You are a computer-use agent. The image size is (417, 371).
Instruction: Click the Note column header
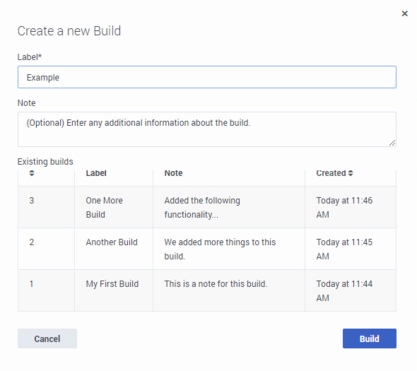click(173, 173)
